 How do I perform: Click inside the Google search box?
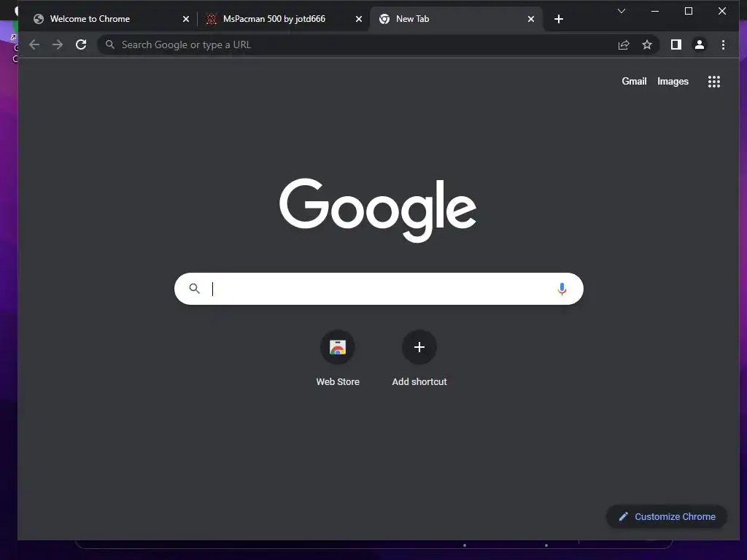point(379,289)
